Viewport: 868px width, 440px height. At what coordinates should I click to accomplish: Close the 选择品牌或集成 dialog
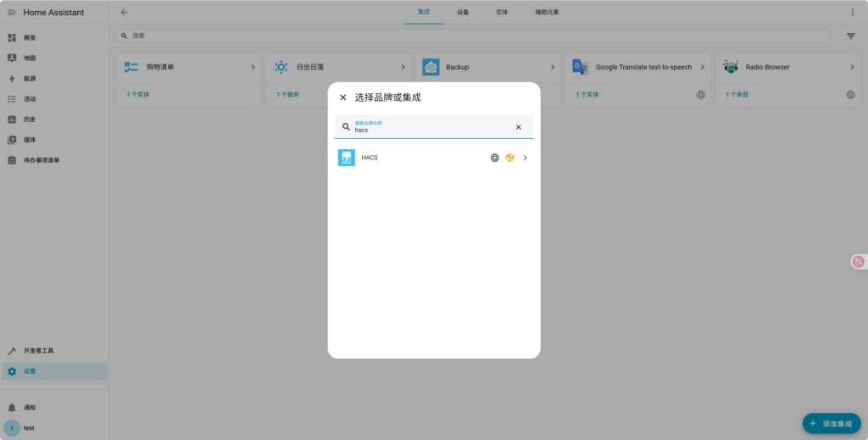(343, 97)
